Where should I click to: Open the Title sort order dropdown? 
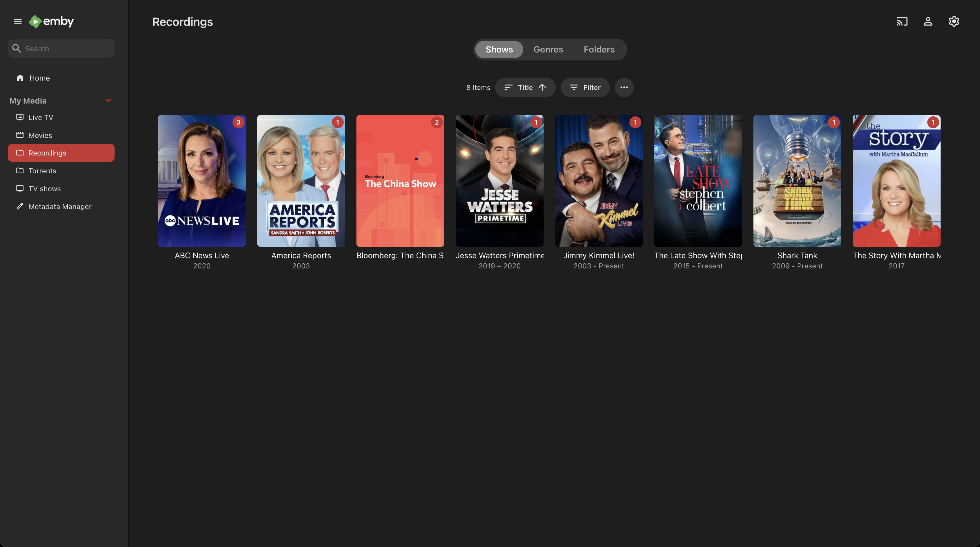525,88
